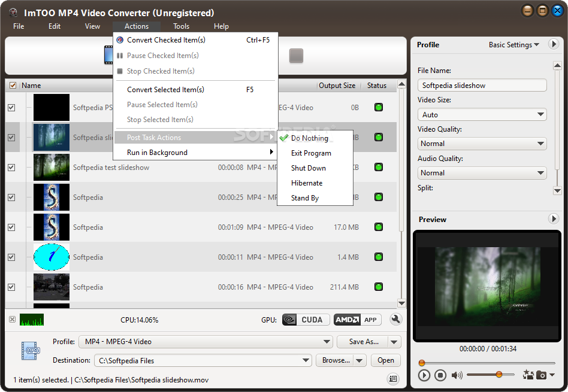568x392 pixels.
Task: Click the File Name input field
Action: pos(482,86)
